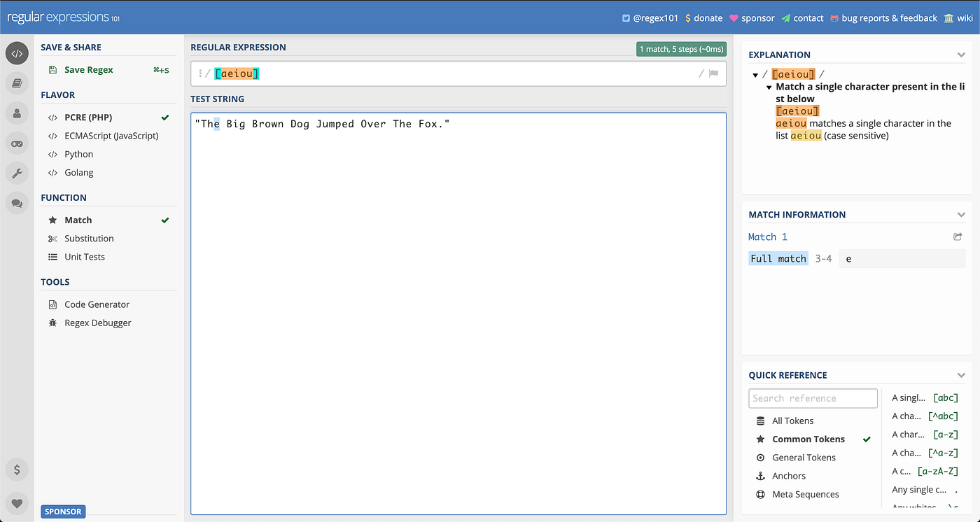This screenshot has height=522, width=980.
Task: Click the heart sponsor icon in sidebar
Action: pyautogui.click(x=17, y=502)
